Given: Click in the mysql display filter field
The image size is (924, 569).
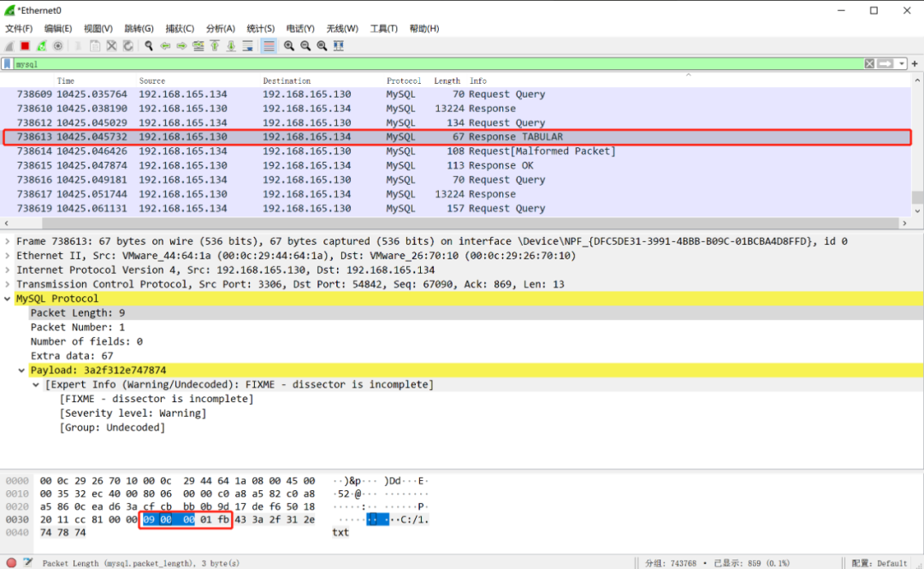Looking at the screenshot, I should click(x=428, y=64).
